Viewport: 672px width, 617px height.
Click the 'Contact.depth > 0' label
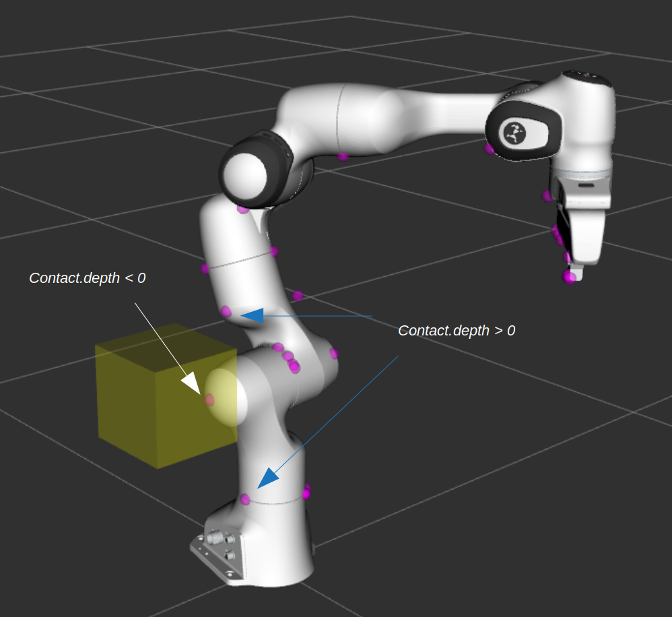(457, 331)
